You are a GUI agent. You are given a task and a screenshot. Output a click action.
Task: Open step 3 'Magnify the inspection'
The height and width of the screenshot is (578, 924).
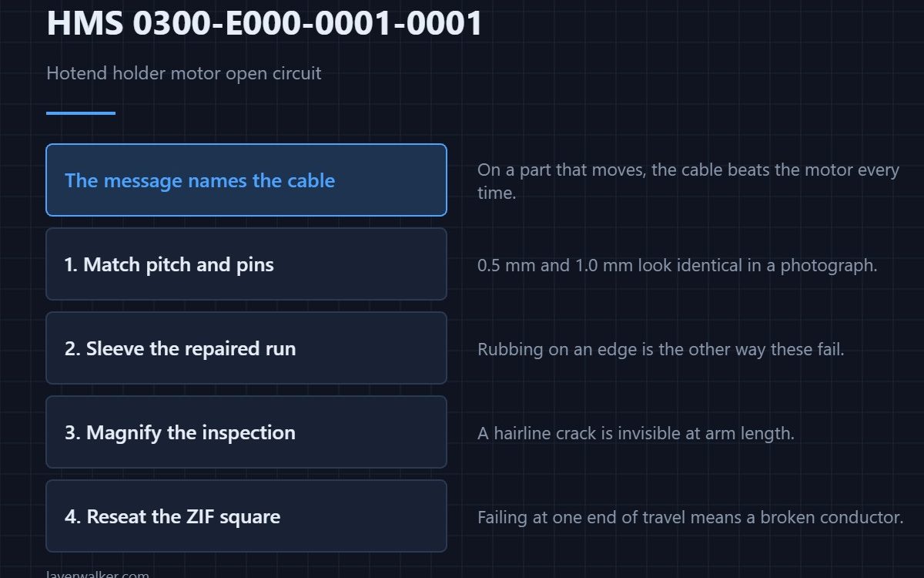(x=246, y=432)
